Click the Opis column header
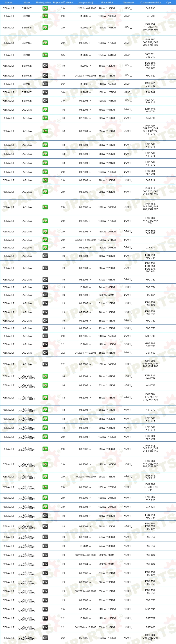Image resolution: width=176 pixels, height=644 pixels. 169,2
